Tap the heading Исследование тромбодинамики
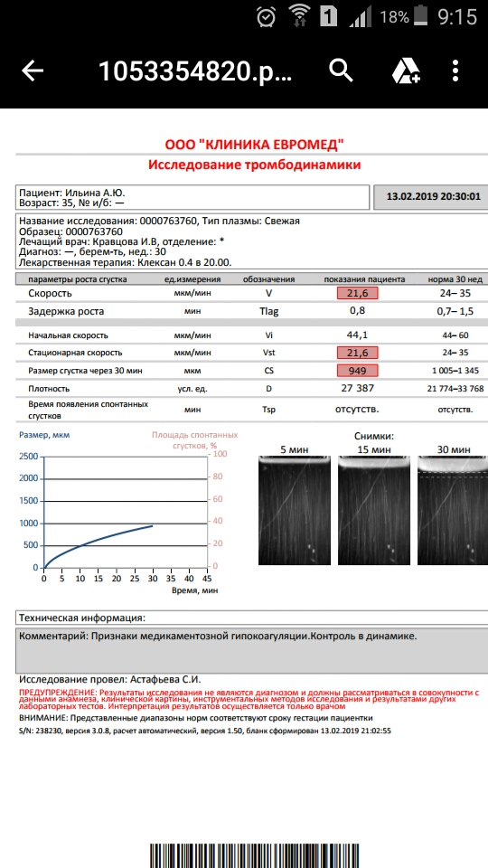The image size is (488, 868). click(255, 165)
